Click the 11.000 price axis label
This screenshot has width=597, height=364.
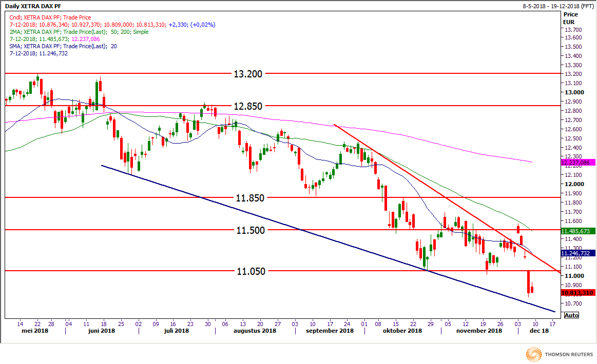pos(574,276)
